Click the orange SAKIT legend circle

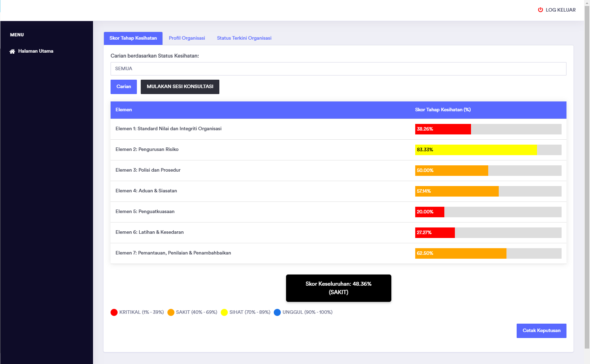[171, 312]
